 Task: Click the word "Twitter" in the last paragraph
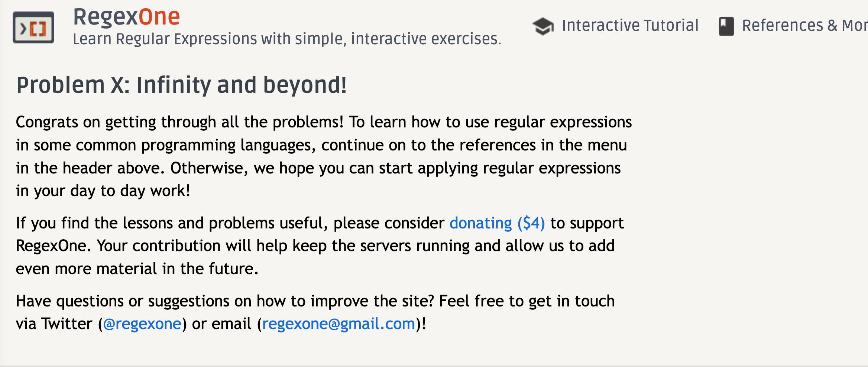coord(67,324)
